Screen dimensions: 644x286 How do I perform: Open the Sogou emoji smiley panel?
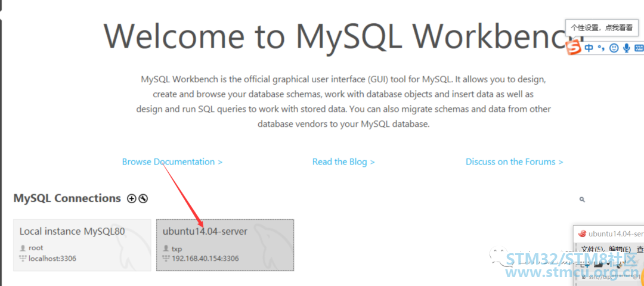click(x=614, y=48)
